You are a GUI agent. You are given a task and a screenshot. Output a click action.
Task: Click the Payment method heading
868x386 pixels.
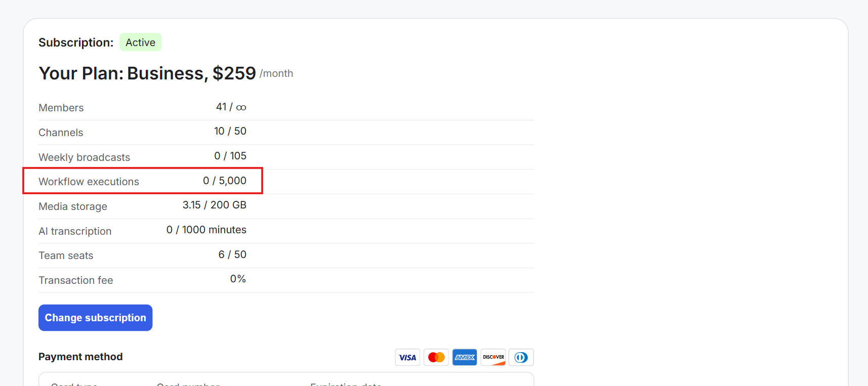(80, 357)
